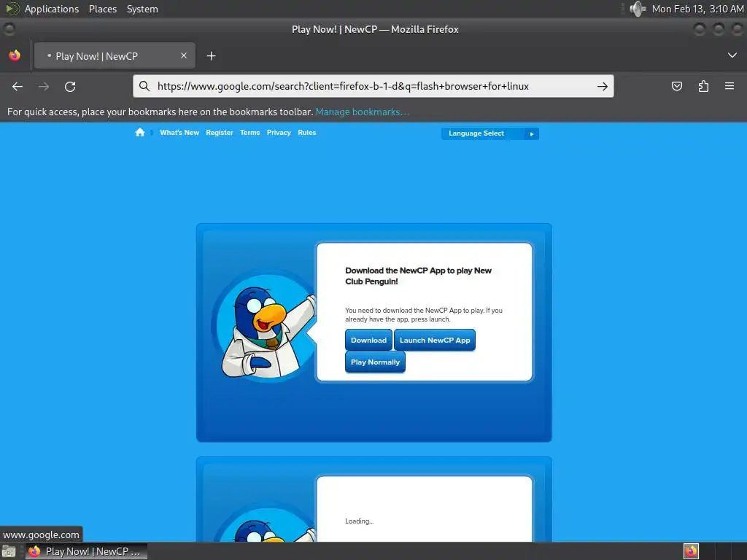Click the Download button
Viewport: 747px width, 560px height.
368,340
